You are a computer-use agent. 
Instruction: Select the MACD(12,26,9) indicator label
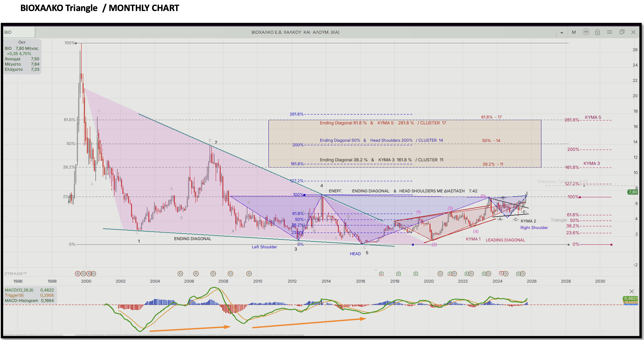pyautogui.click(x=19, y=290)
